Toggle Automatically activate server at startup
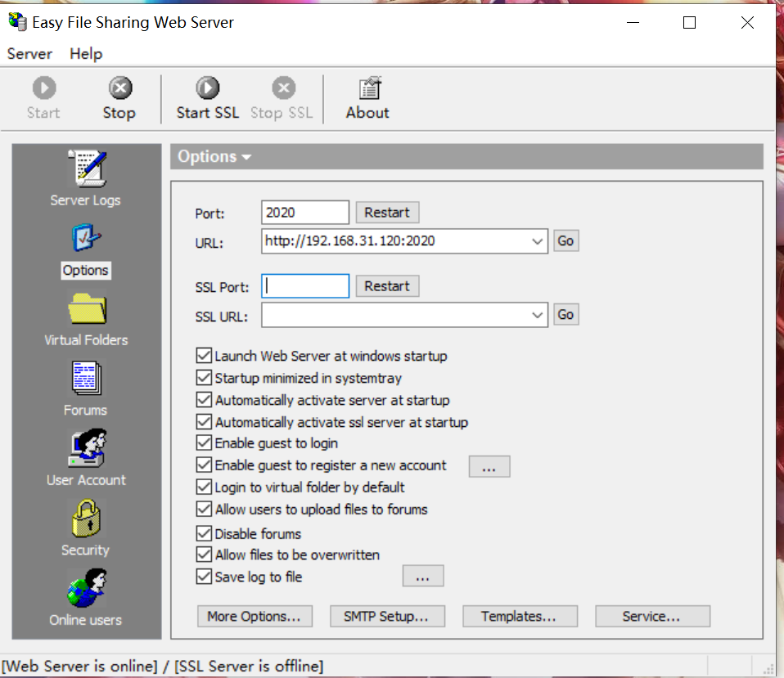Image resolution: width=784 pixels, height=678 pixels. coord(204,400)
